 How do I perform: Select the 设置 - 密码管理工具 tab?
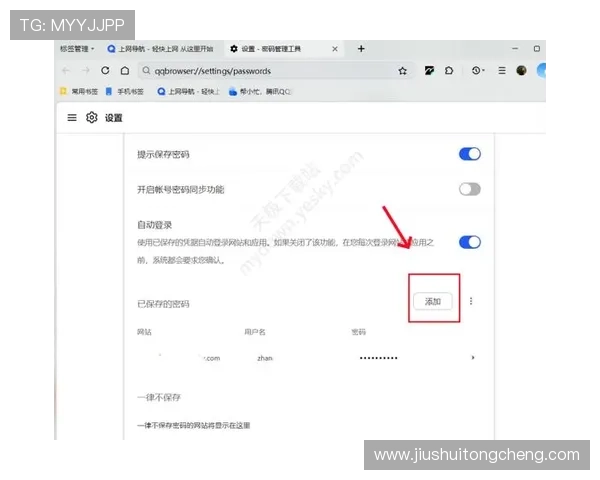(x=280, y=48)
